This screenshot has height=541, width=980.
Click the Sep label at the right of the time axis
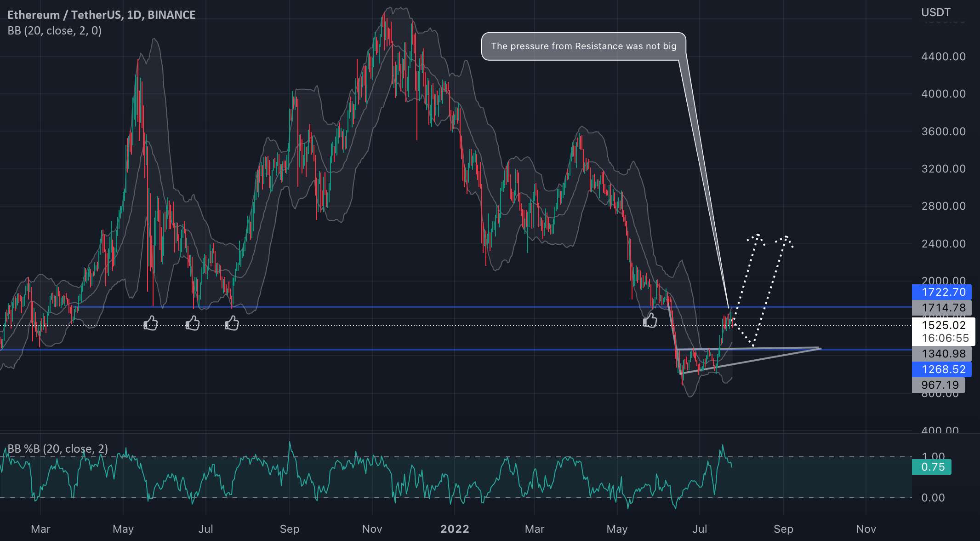click(783, 529)
